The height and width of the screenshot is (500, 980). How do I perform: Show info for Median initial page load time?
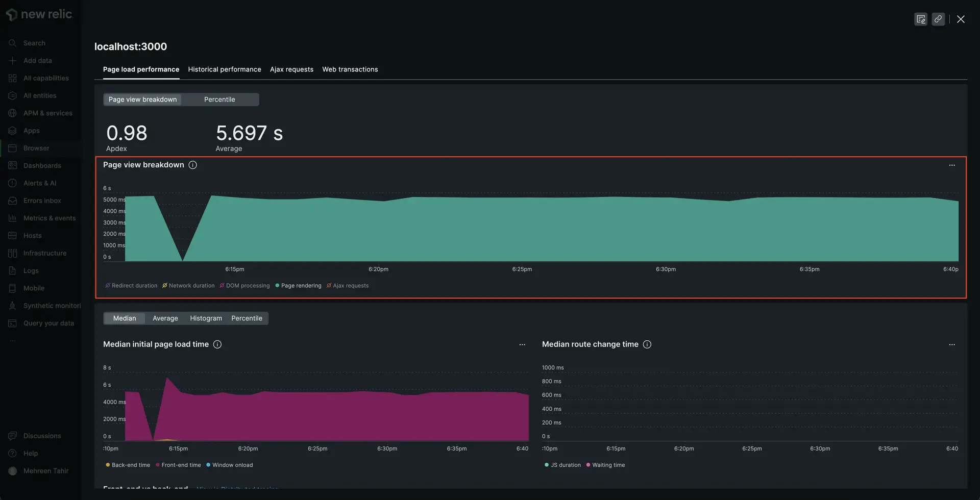point(217,344)
